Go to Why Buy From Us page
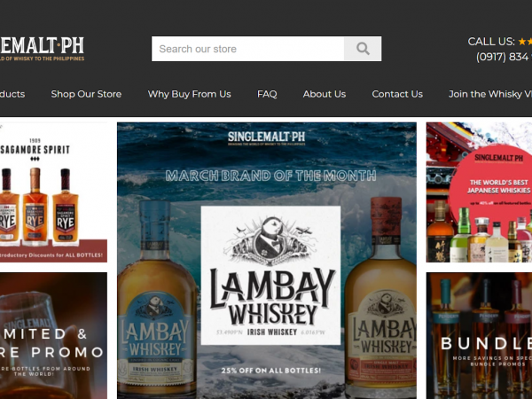Screen dimensions: 532x399 (x=189, y=94)
